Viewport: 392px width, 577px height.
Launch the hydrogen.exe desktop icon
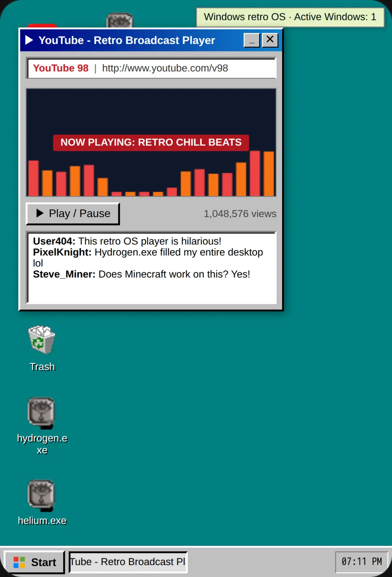click(42, 426)
